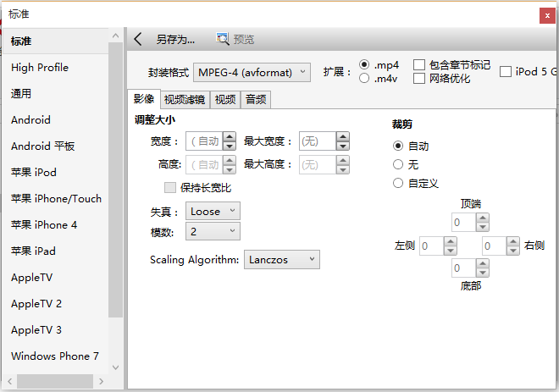Select the .mp4 extension radio button
This screenshot has width=559, height=392.
(364, 64)
